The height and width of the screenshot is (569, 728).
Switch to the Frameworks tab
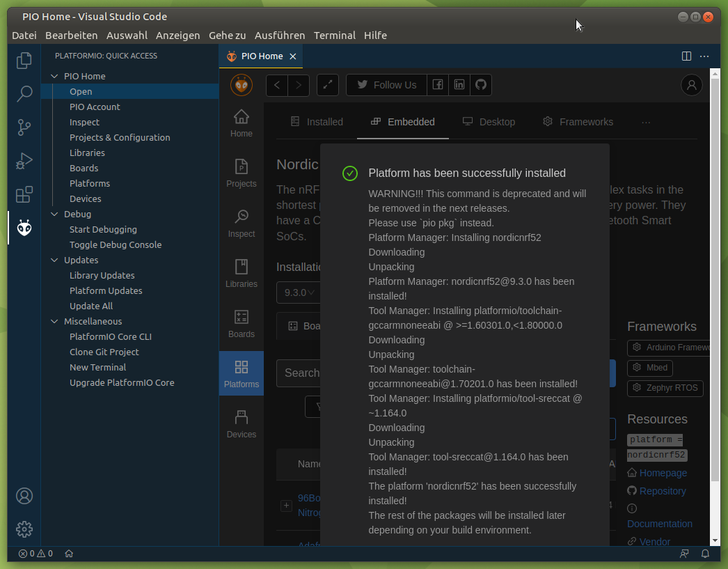click(x=578, y=122)
